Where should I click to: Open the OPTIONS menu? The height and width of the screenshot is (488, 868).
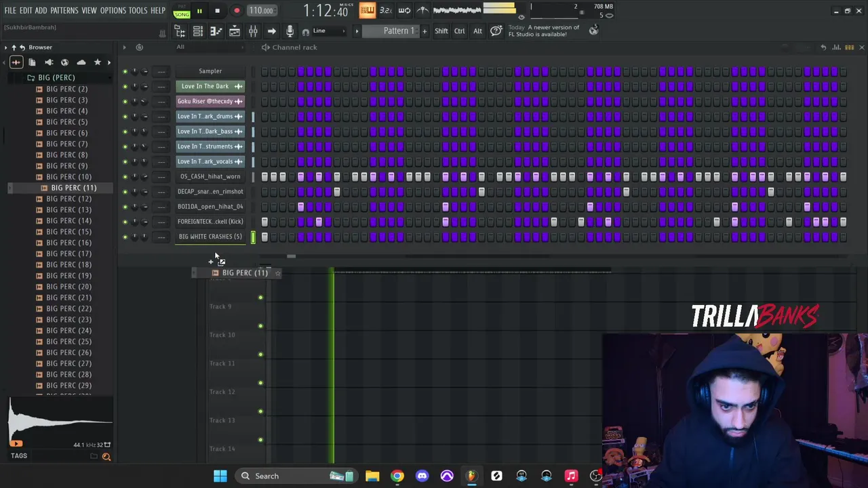point(113,11)
